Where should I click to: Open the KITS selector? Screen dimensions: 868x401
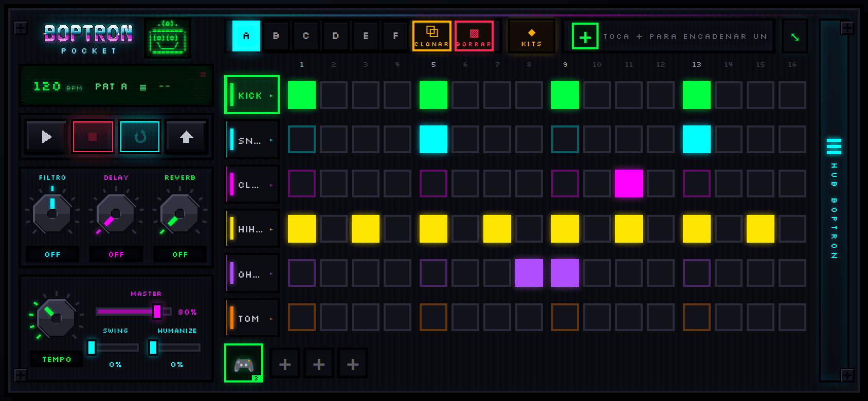532,37
